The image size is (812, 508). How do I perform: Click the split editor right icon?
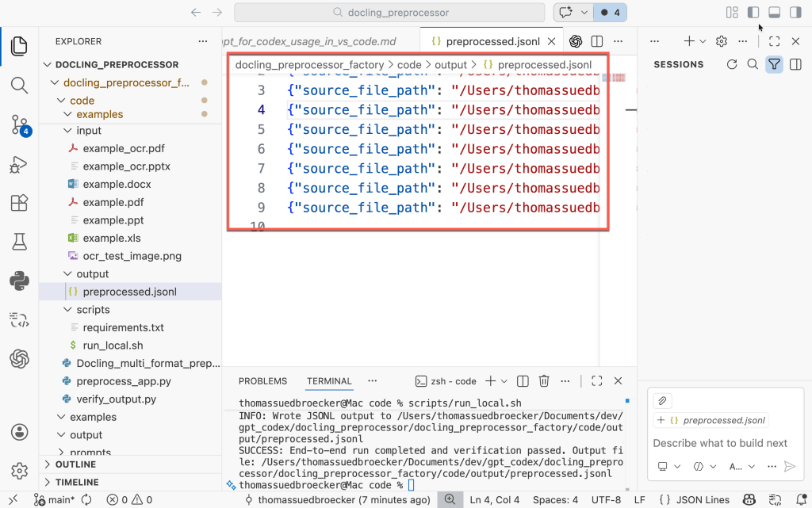(x=597, y=41)
